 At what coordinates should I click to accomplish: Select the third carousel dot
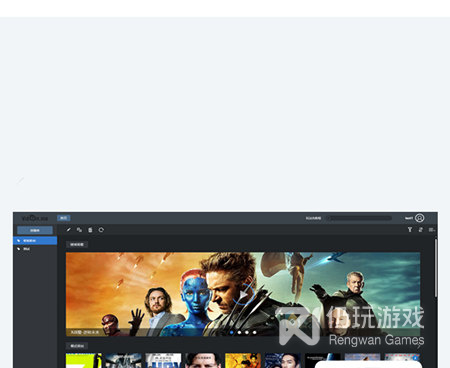(247, 332)
